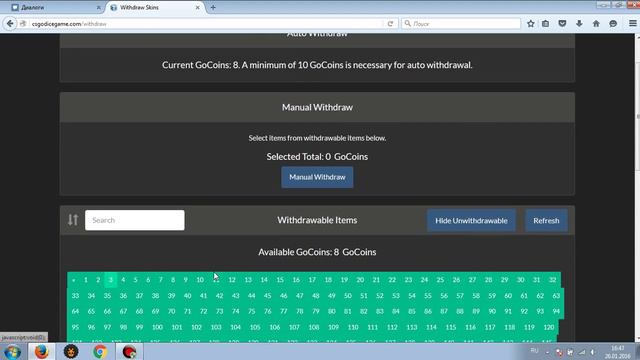Go to pagination page 25
Image resolution: width=640 pixels, height=360 pixels.
pos(440,280)
